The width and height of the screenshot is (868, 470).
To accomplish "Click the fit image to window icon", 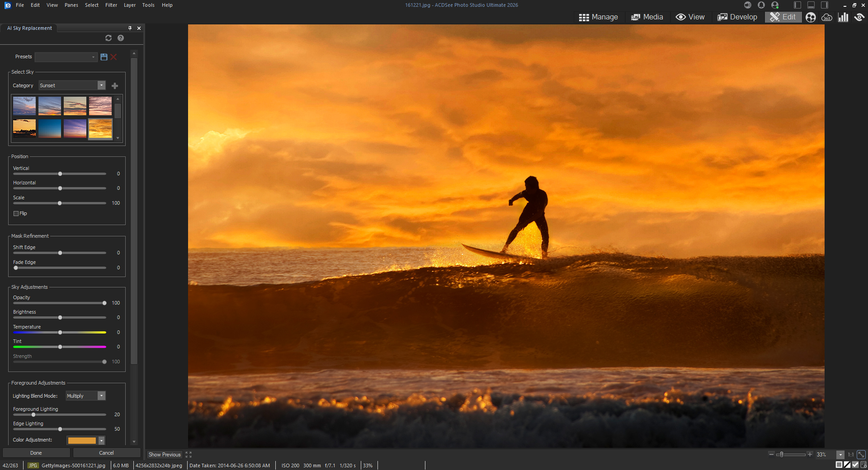I will (x=861, y=455).
